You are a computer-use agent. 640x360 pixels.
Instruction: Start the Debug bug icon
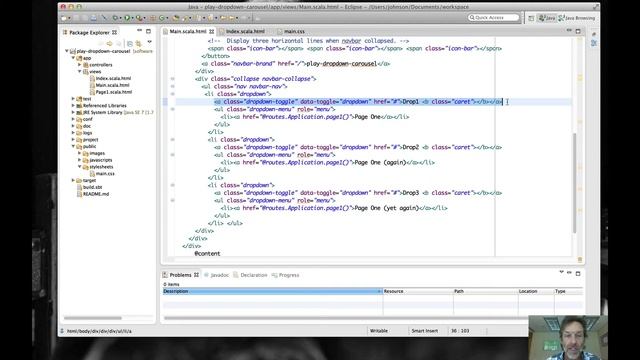116,18
